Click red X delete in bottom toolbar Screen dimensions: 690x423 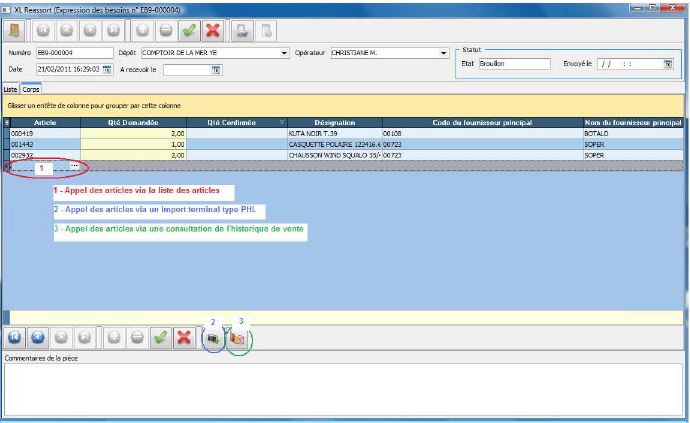(x=184, y=338)
